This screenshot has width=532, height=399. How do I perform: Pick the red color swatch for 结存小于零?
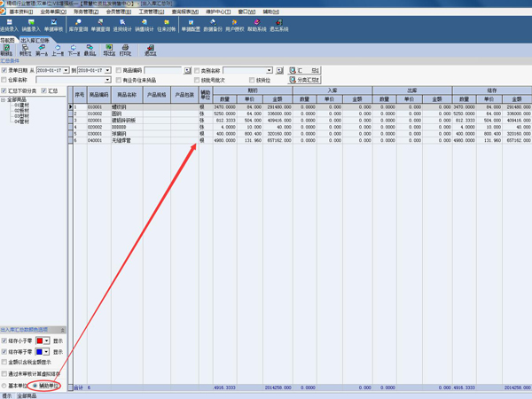[41, 340]
